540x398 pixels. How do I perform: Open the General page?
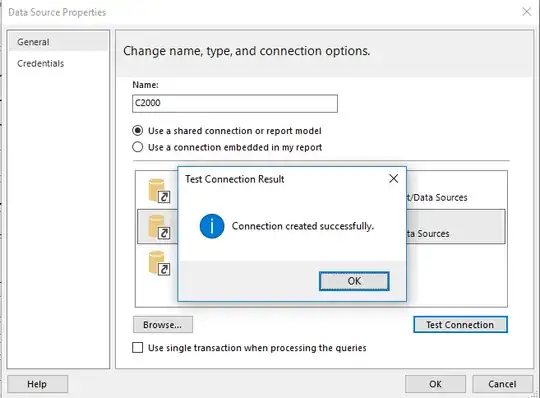click(x=58, y=42)
